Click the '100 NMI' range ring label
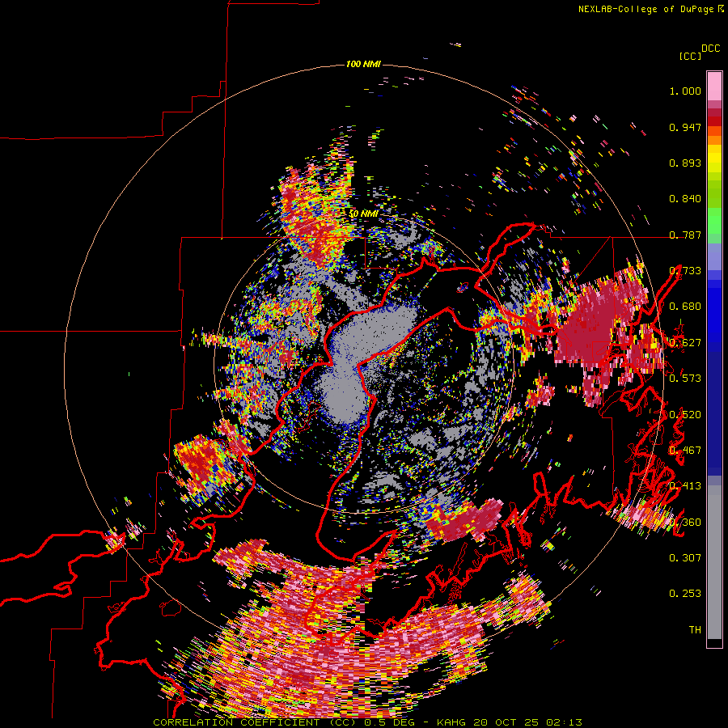The height and width of the screenshot is (728, 728). click(363, 64)
